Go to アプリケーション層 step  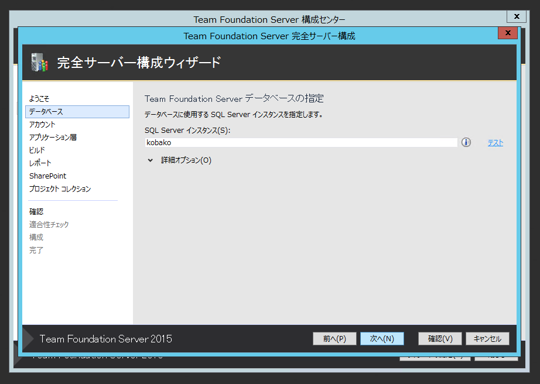(53, 137)
